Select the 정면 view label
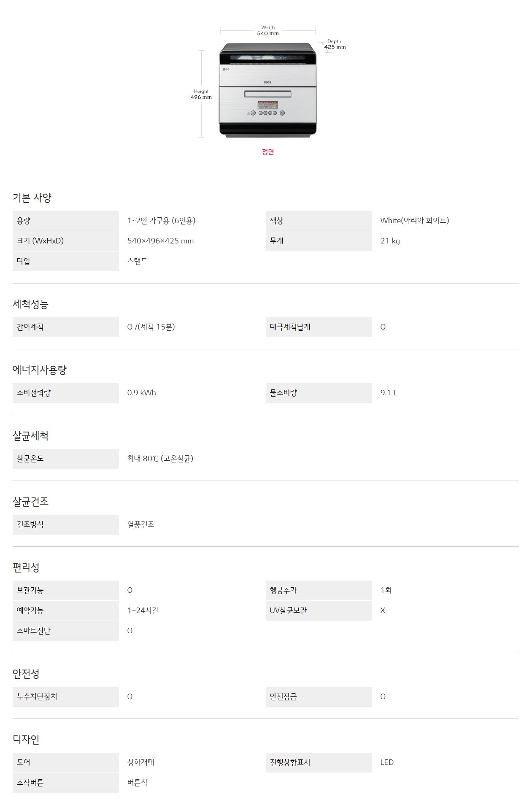The width and height of the screenshot is (532, 805). click(268, 152)
